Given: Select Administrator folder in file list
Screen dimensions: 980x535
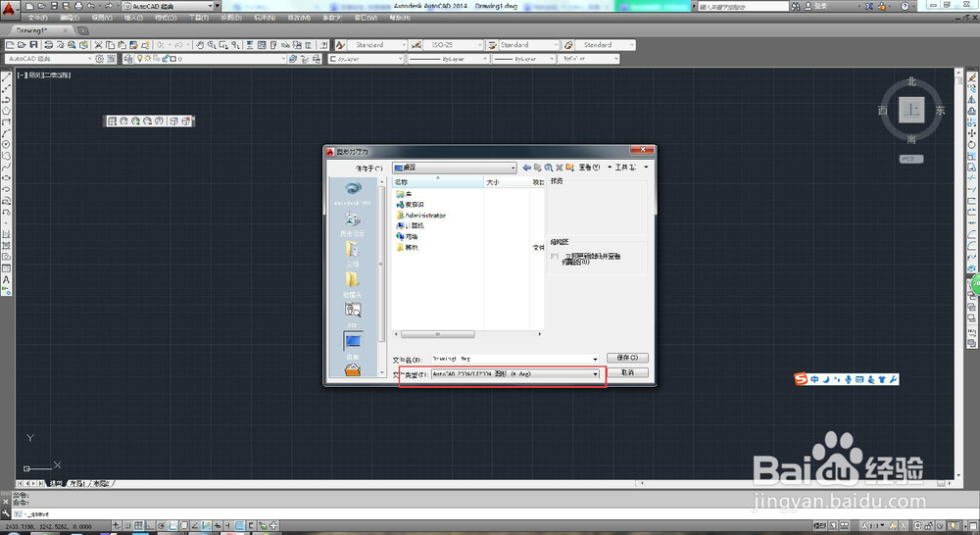Looking at the screenshot, I should tap(420, 215).
